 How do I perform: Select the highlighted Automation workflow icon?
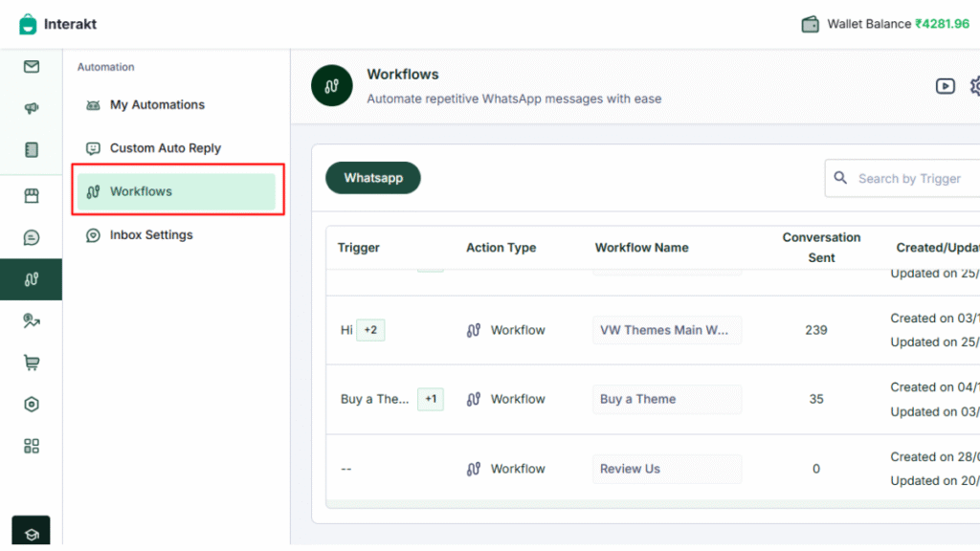pos(32,279)
